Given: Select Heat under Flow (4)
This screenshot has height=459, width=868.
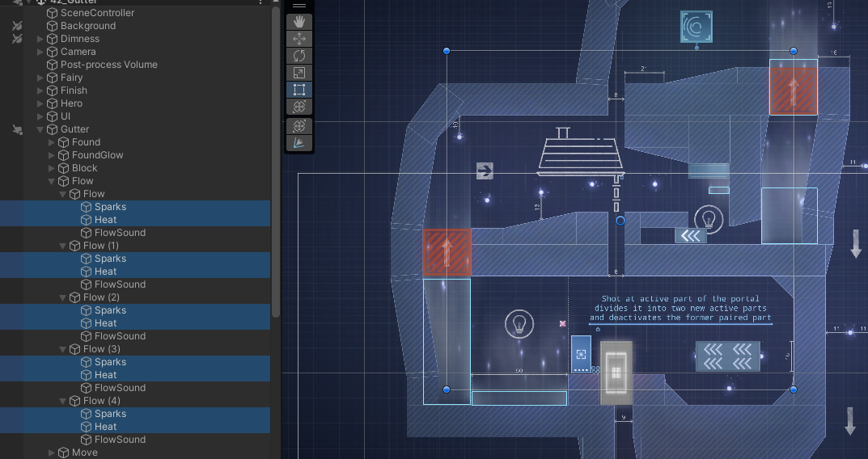Looking at the screenshot, I should tap(105, 427).
